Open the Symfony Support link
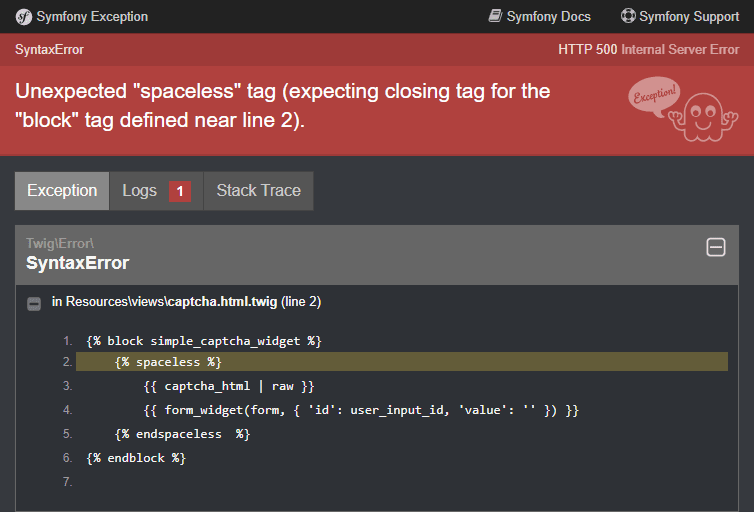Image resolution: width=754 pixels, height=512 pixels. point(680,16)
